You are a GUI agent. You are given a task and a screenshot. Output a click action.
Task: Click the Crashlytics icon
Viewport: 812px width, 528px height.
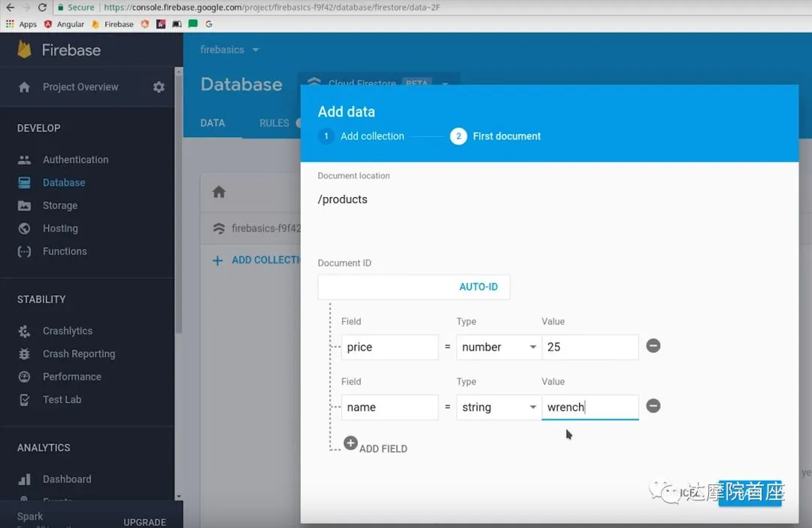click(24, 331)
